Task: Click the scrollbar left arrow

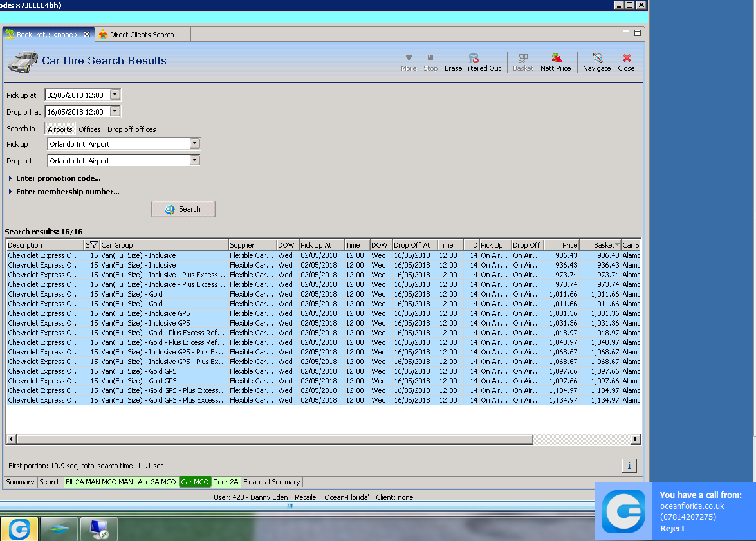Action: click(11, 439)
